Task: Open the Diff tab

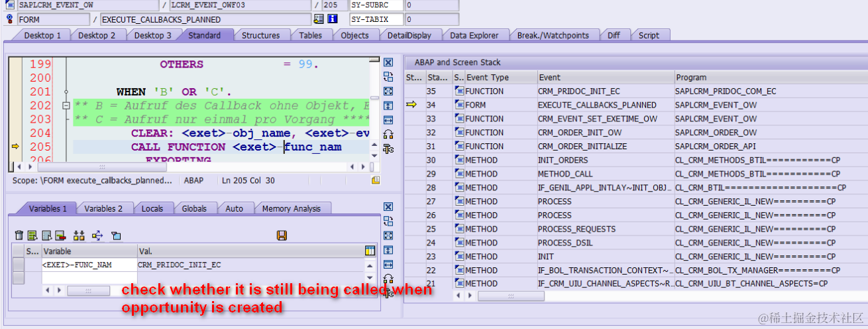Action: pyautogui.click(x=614, y=35)
